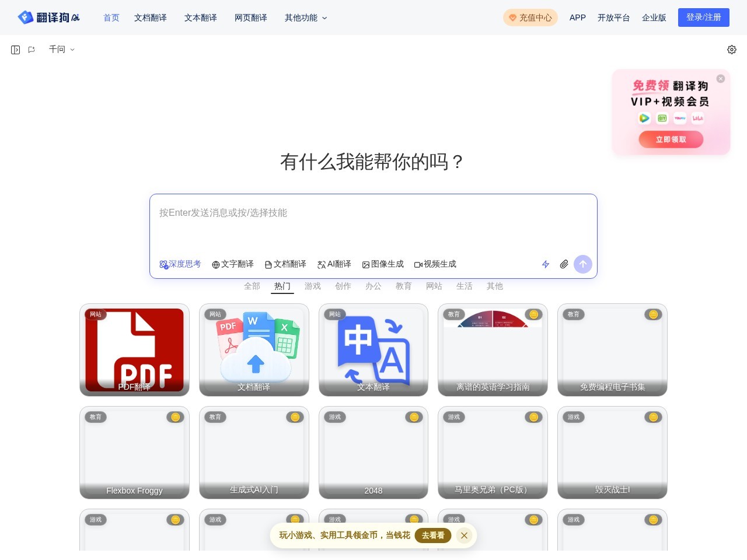
Task: Open the settings gear icon
Action: tap(732, 50)
